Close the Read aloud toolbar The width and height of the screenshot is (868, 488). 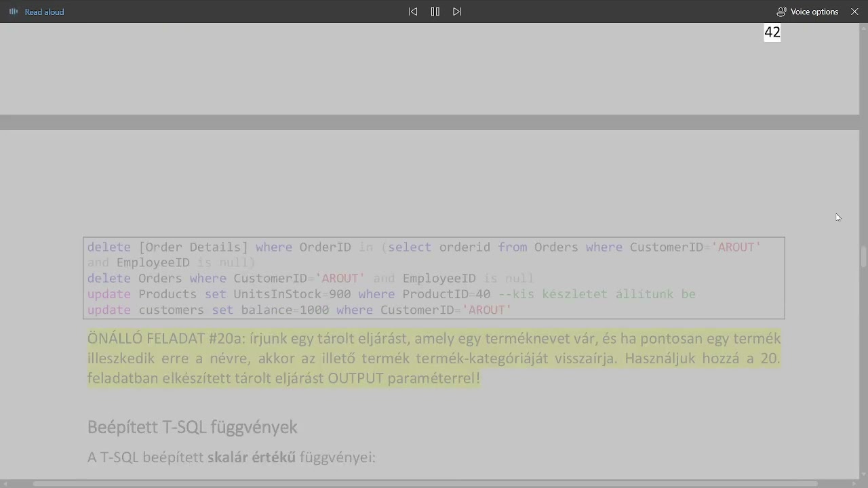[x=854, y=12]
